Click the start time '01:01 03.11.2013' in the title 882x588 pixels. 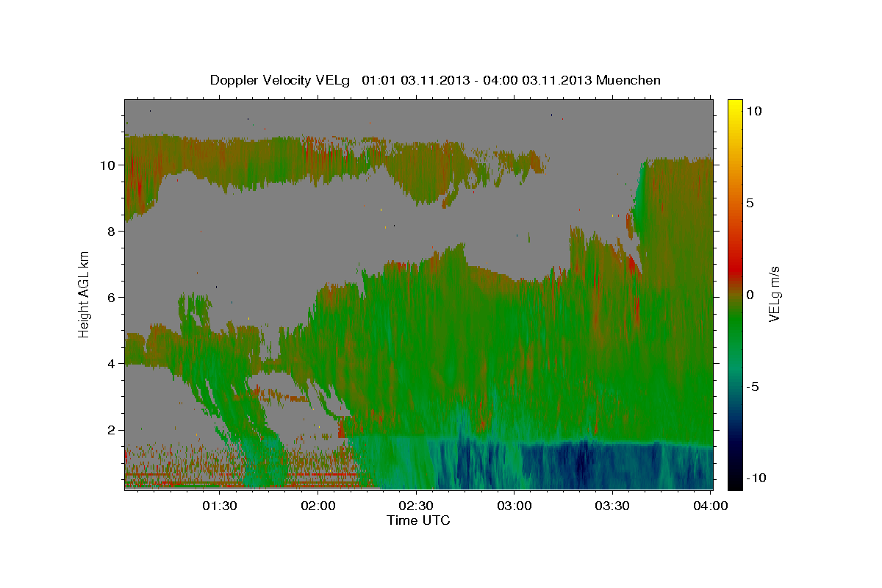coord(415,80)
